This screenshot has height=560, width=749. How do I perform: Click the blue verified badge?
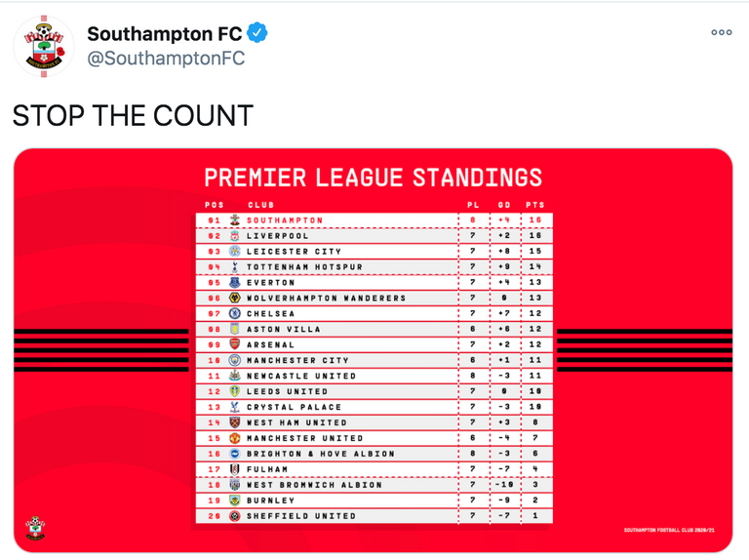258,34
